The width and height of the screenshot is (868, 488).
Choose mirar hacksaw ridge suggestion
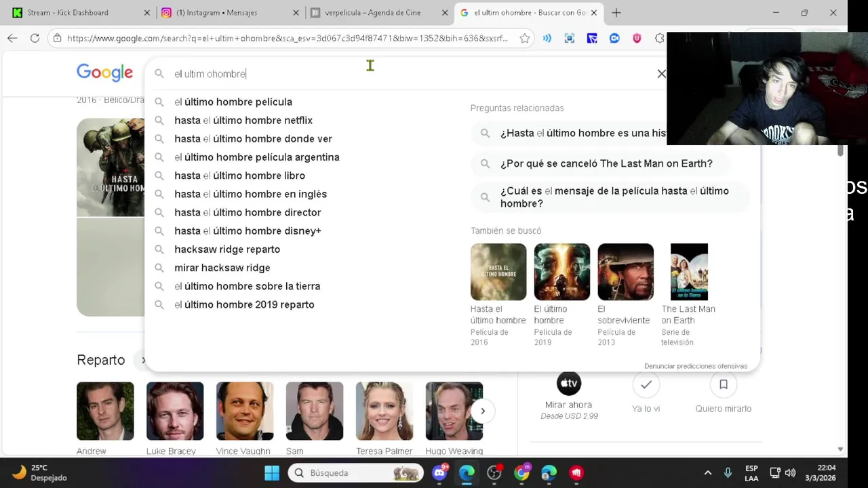coord(222,268)
